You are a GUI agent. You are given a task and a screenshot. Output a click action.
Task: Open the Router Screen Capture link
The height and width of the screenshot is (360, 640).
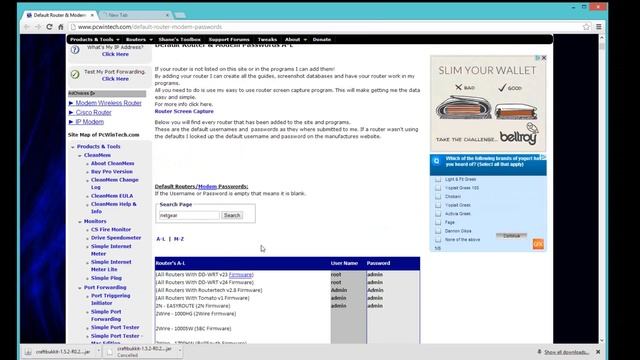[x=184, y=111]
